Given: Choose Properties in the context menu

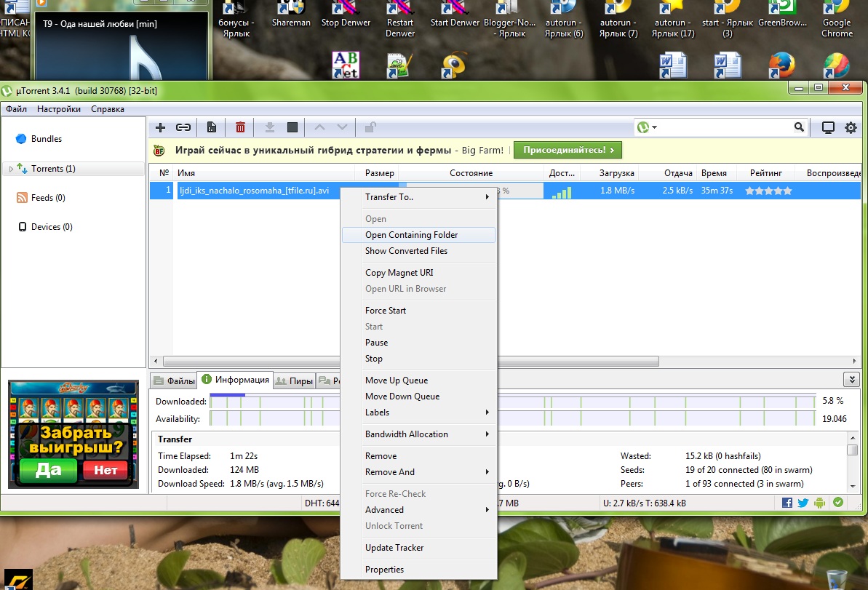Looking at the screenshot, I should tap(384, 570).
